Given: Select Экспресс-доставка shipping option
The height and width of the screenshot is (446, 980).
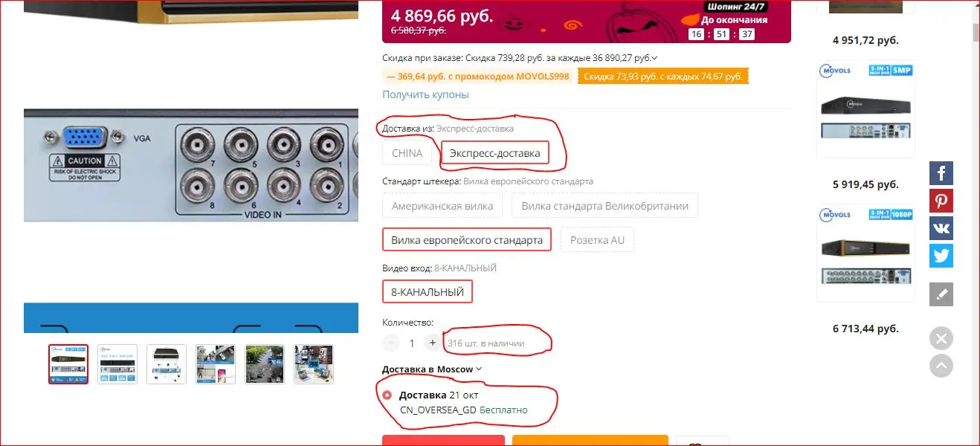Looking at the screenshot, I should [494, 153].
